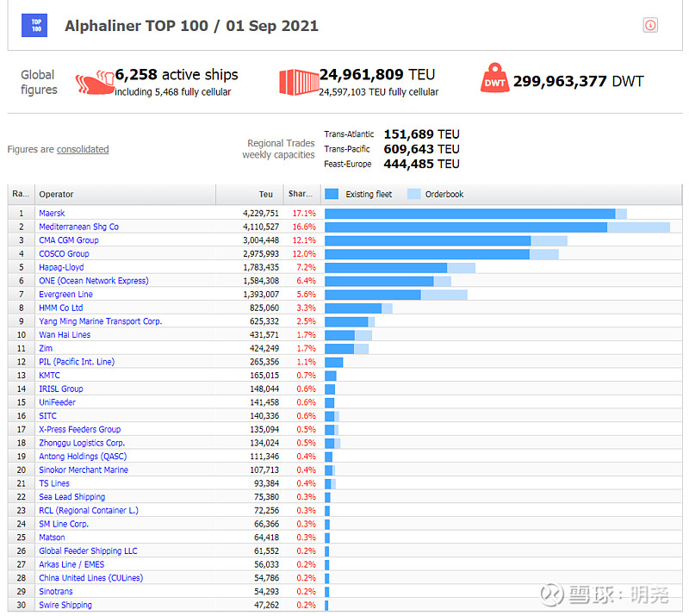This screenshot has width=689, height=616.
Task: Open PIL (Pacific Int. Line) link
Action: (77, 362)
